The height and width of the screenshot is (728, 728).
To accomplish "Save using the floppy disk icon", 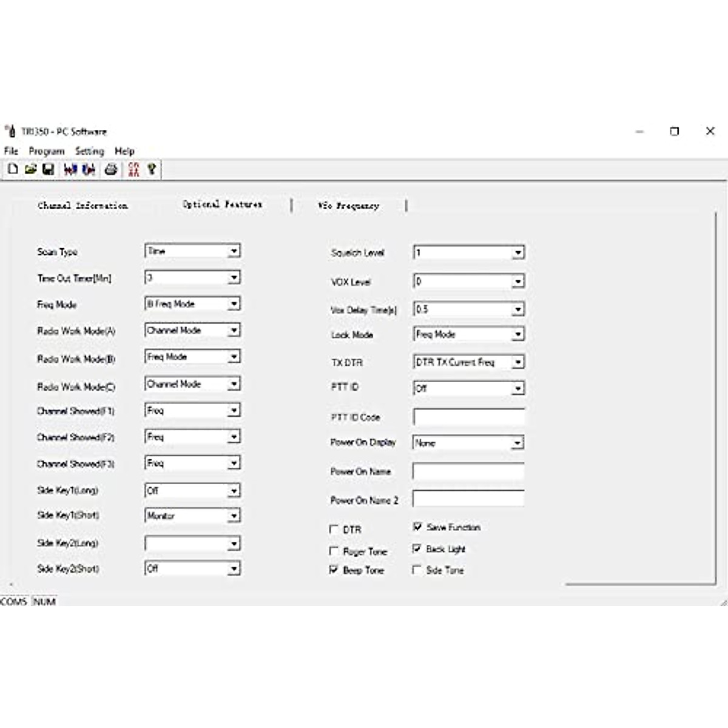I will 49,169.
